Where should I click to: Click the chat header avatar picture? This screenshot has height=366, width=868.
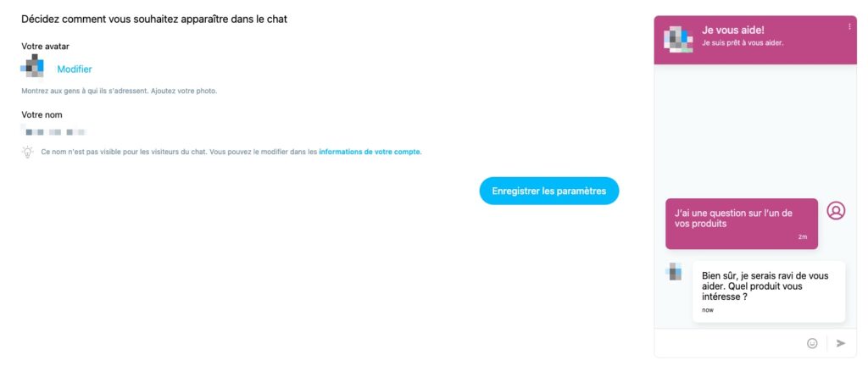[x=678, y=39]
